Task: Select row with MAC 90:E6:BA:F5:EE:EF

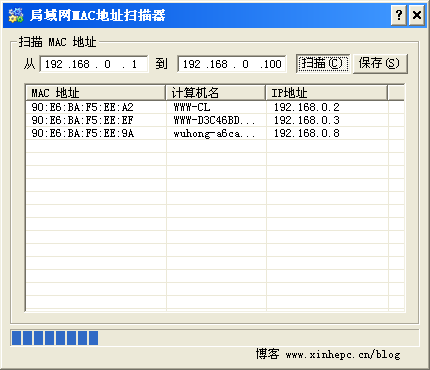Action: tap(215, 120)
